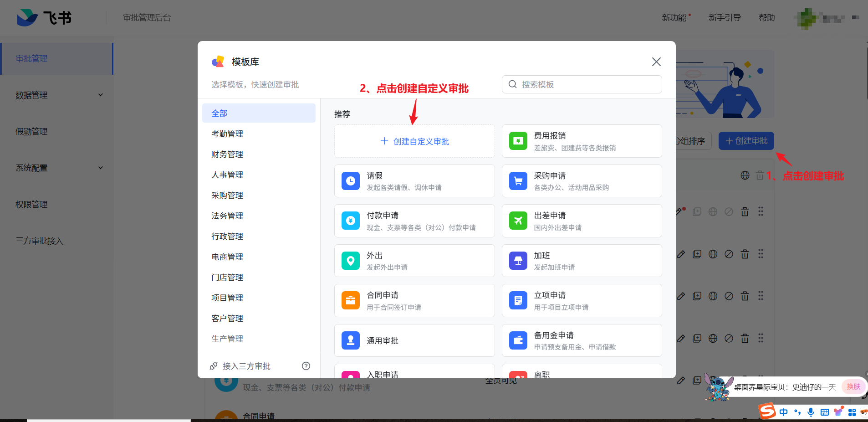This screenshot has height=422, width=868.
Task: Click 创建自定义审批 to create custom approval
Action: tap(414, 141)
